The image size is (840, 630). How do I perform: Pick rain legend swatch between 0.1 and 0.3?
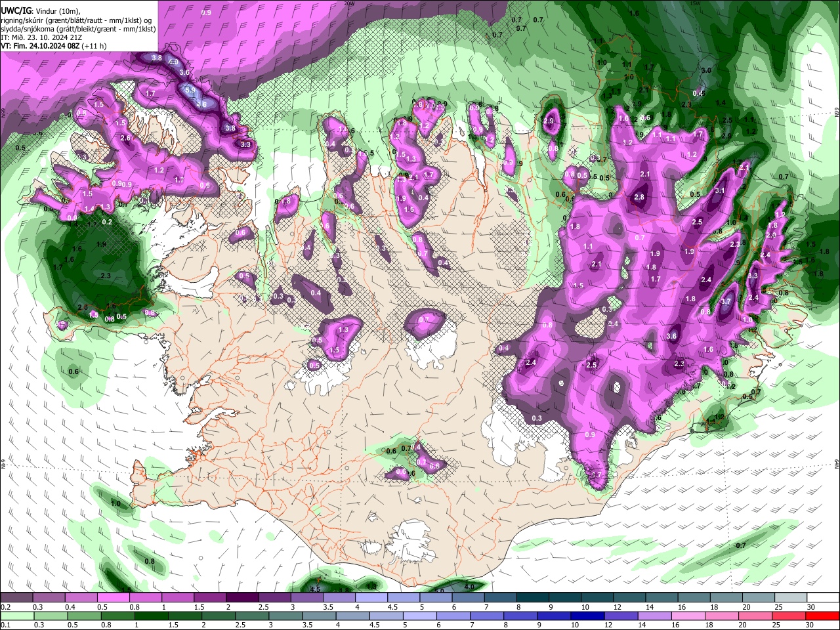coord(17,616)
